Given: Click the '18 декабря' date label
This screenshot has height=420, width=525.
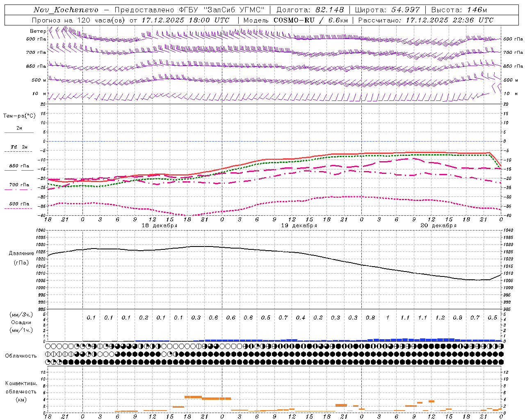Looking at the screenshot, I should (x=159, y=226).
